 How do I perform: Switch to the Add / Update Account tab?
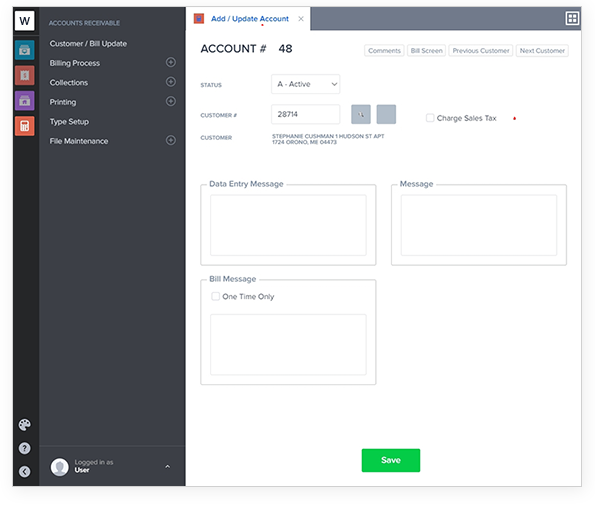[x=250, y=19]
